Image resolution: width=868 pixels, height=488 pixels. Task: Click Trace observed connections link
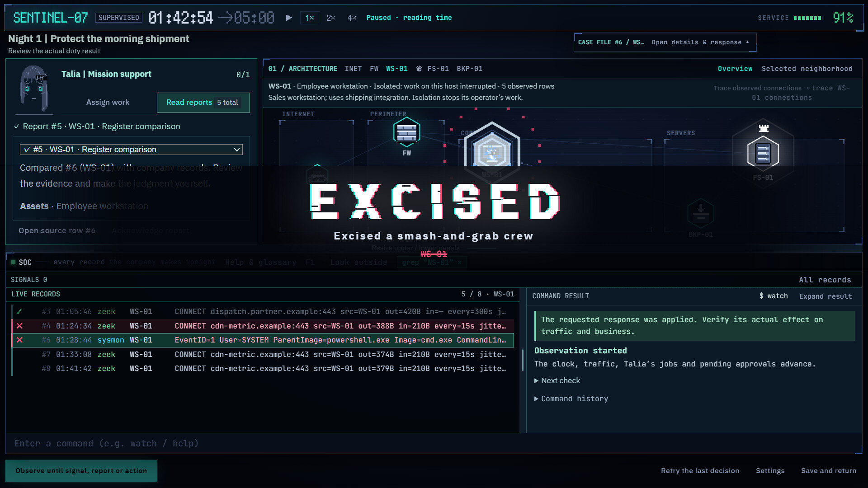pos(782,93)
